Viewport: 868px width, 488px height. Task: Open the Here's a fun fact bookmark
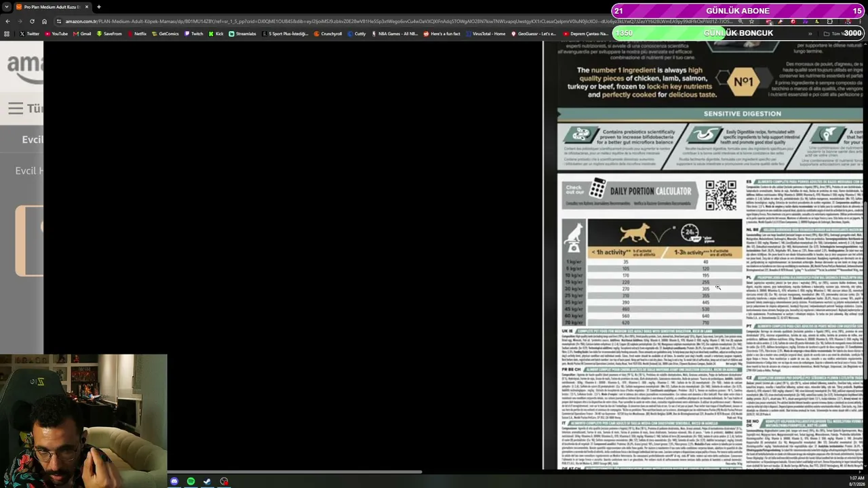443,33
